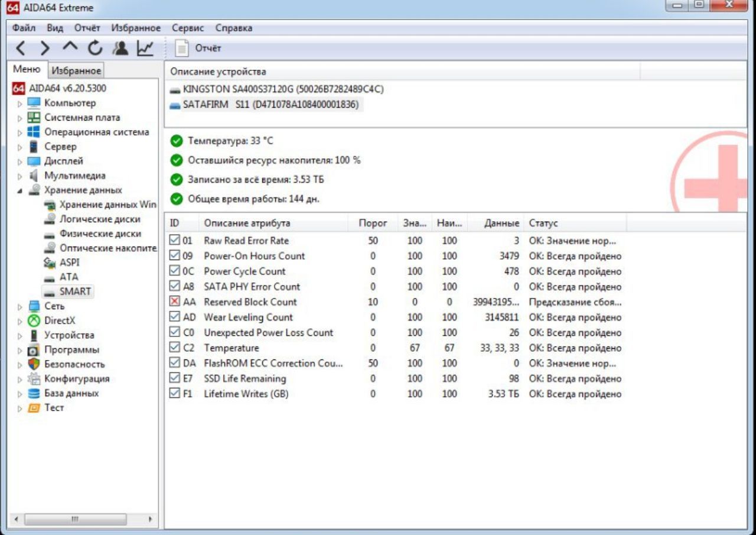Uncheck the C2 Temperature checkbox
Image resolution: width=756 pixels, height=535 pixels.
174,348
